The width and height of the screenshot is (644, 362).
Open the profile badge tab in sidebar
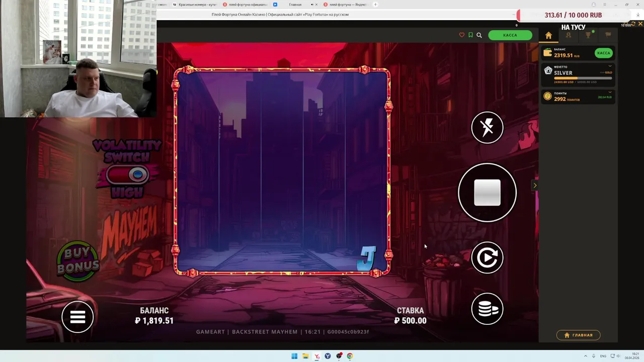pos(569,35)
